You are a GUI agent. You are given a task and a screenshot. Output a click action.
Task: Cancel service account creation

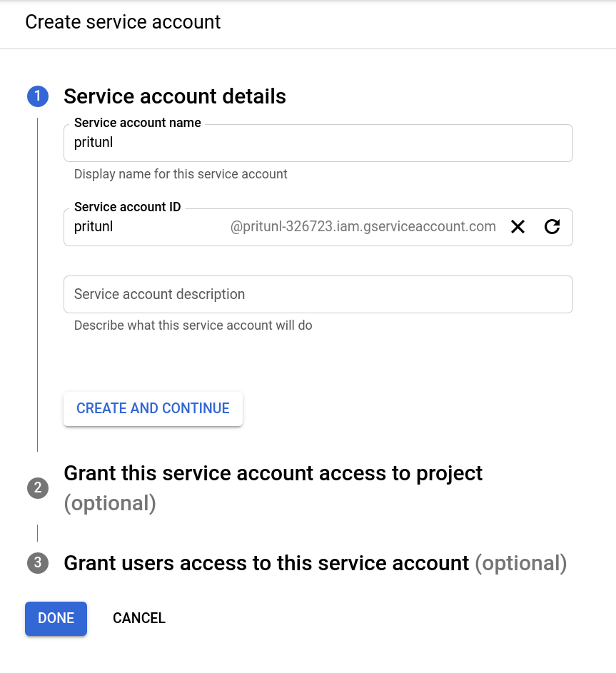pos(139,618)
